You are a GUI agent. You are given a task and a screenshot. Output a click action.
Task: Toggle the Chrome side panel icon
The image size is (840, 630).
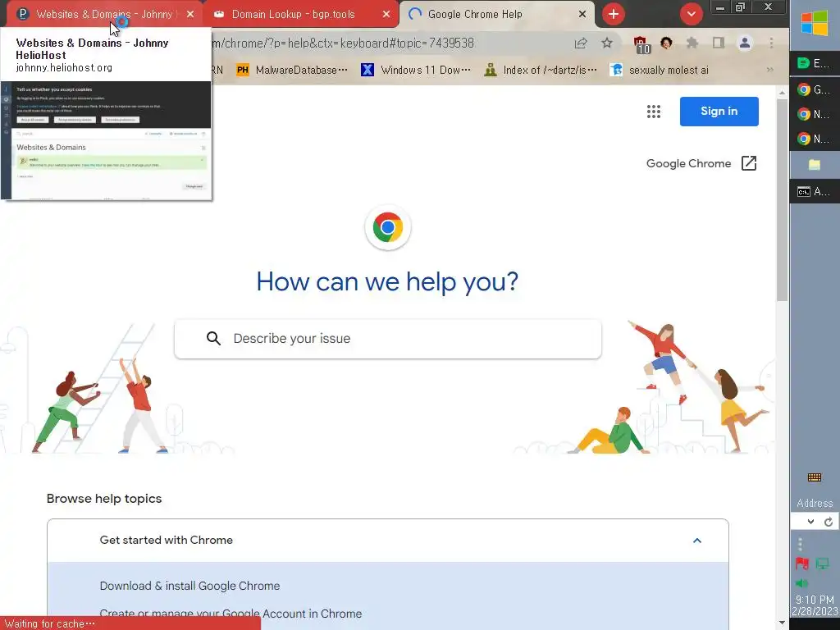click(719, 43)
